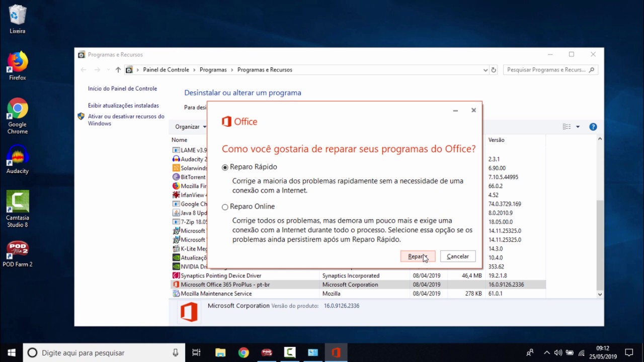
Task: Click the Back arrow in Programas e Recursos
Action: tap(84, 70)
